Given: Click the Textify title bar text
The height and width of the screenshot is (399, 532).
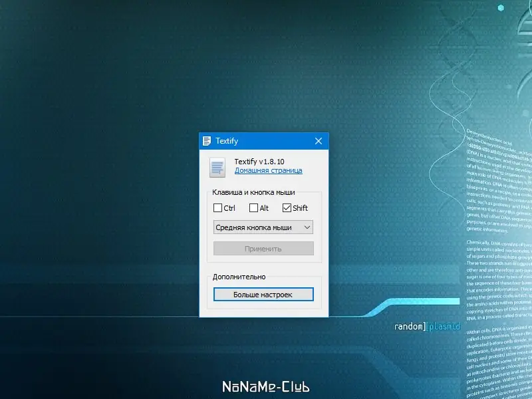Looking at the screenshot, I should coord(227,141).
